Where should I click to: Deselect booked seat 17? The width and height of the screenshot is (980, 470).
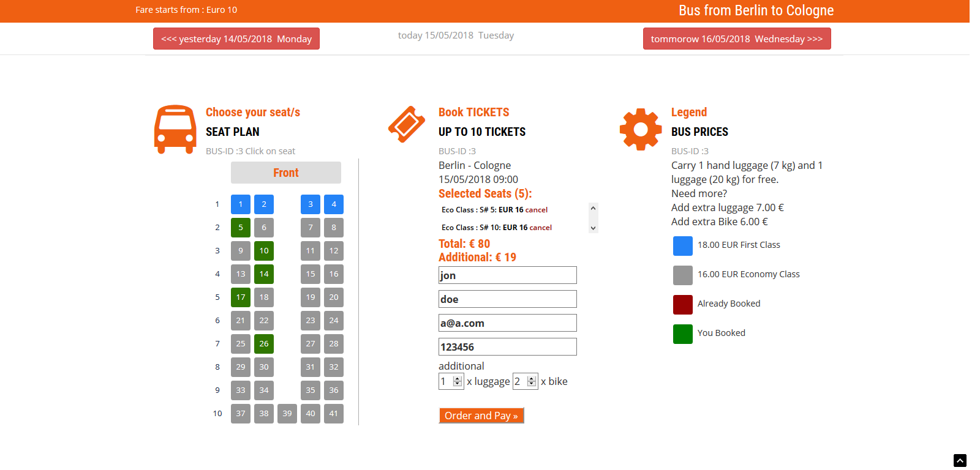pos(241,297)
